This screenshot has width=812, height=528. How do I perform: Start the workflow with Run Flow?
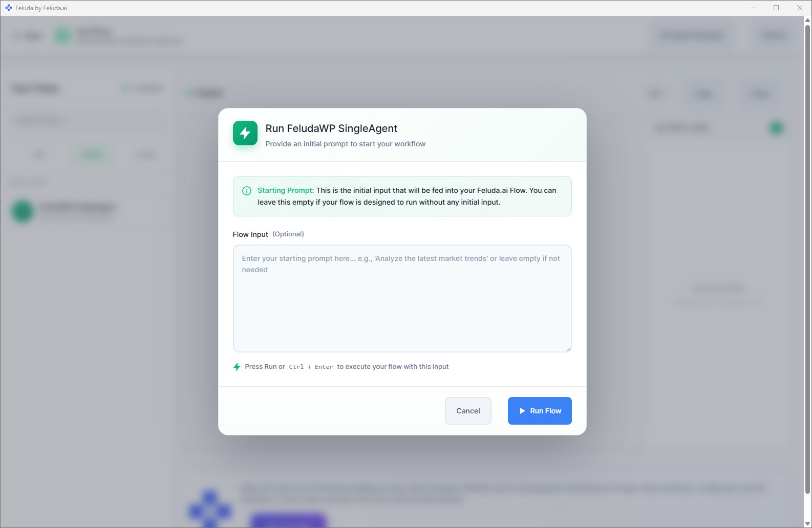(x=540, y=411)
